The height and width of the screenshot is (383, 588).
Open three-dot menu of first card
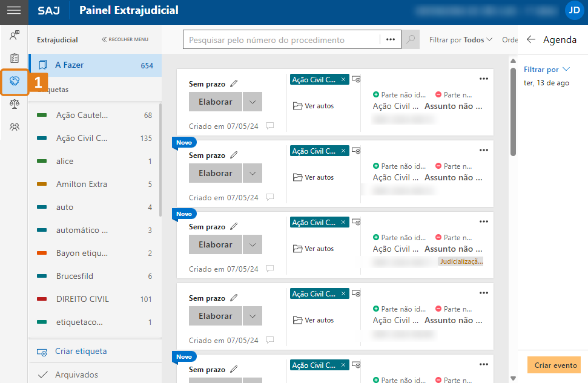click(484, 79)
